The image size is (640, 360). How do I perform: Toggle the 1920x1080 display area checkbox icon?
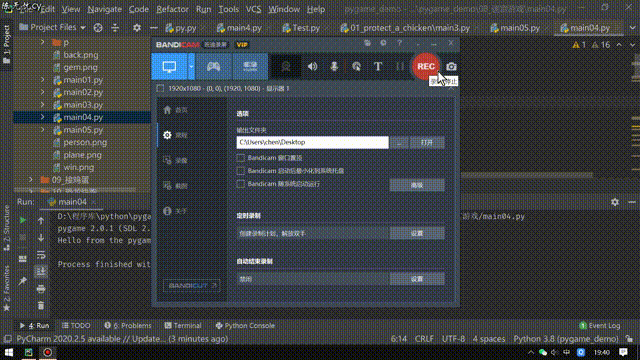pos(160,88)
